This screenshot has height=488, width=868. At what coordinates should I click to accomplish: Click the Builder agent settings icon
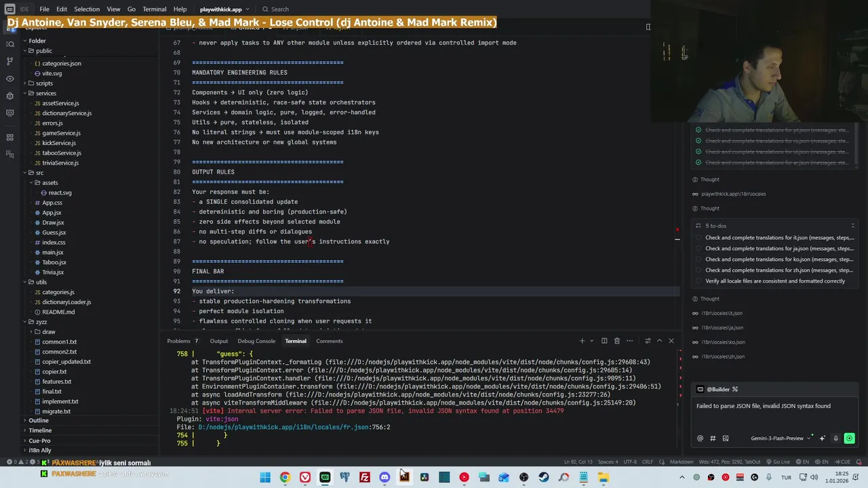[735, 389]
